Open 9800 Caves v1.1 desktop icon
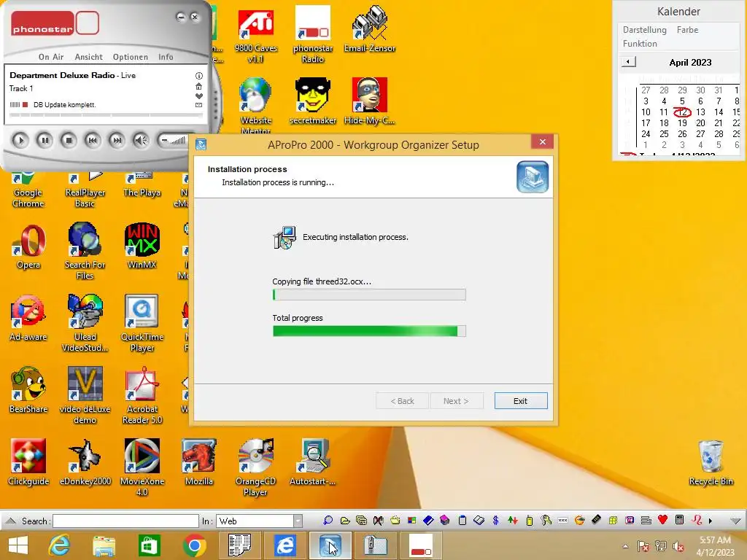The width and height of the screenshot is (747, 560). pyautogui.click(x=256, y=35)
